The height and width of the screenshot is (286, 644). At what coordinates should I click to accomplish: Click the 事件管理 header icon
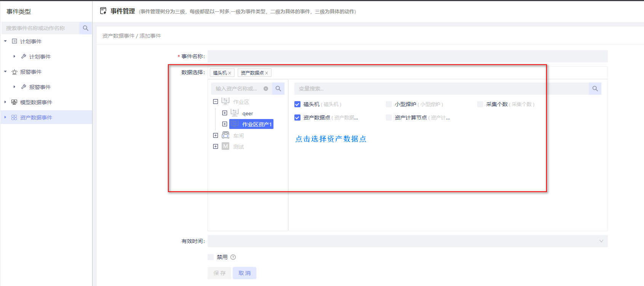103,11
